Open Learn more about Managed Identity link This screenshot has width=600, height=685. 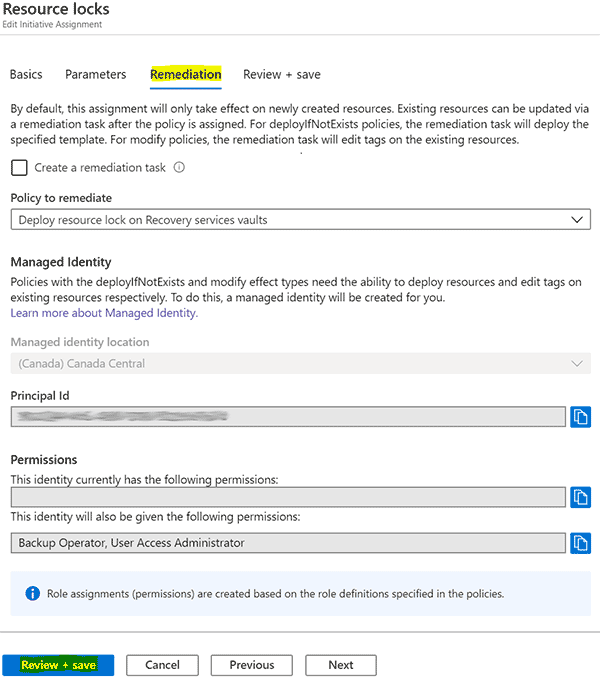pos(104,313)
